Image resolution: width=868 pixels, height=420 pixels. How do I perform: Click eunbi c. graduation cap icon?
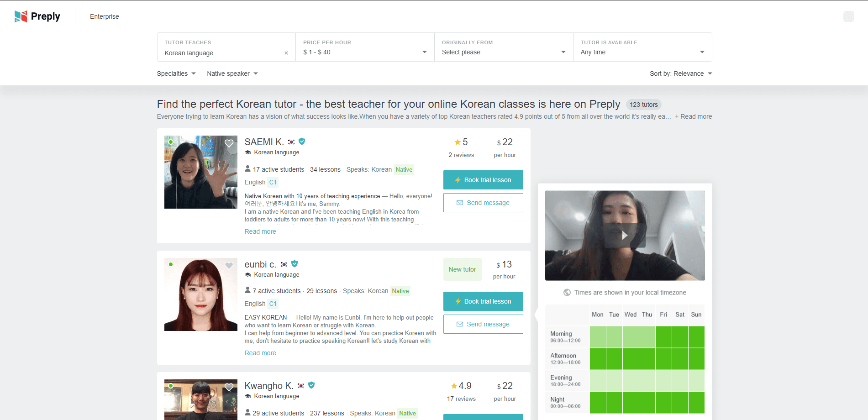coord(248,275)
